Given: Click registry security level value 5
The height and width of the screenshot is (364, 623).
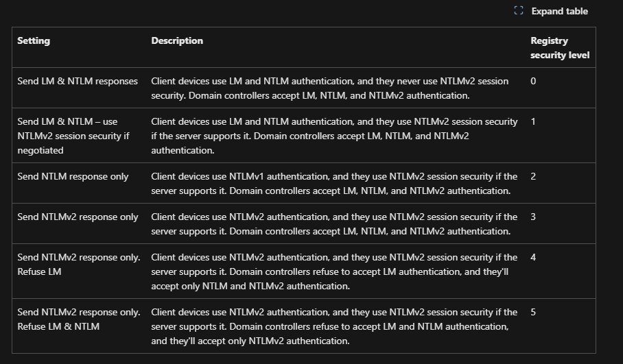Looking at the screenshot, I should pyautogui.click(x=533, y=312).
